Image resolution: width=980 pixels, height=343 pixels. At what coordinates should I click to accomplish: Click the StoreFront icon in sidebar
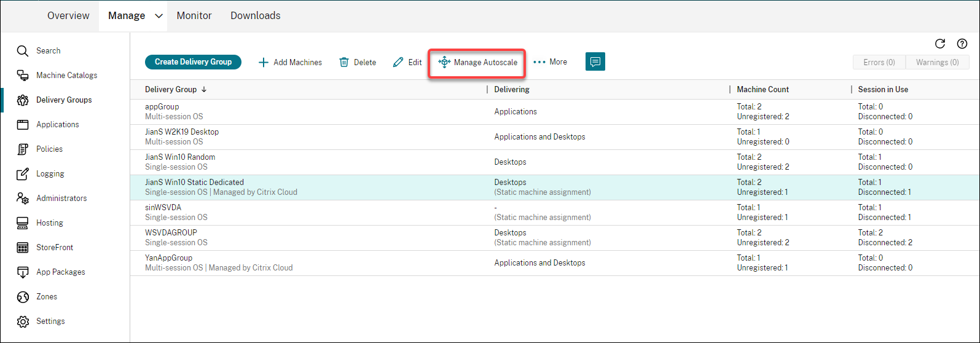(x=23, y=248)
